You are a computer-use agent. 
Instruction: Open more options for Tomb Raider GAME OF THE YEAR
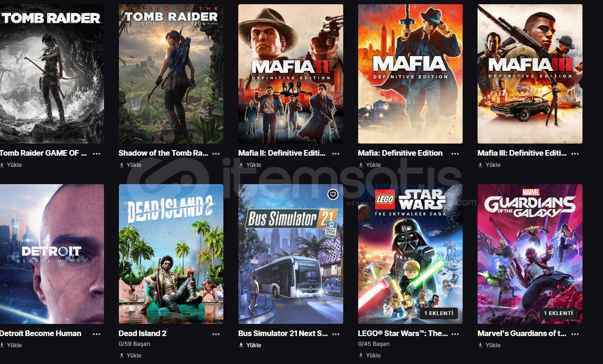pos(97,153)
